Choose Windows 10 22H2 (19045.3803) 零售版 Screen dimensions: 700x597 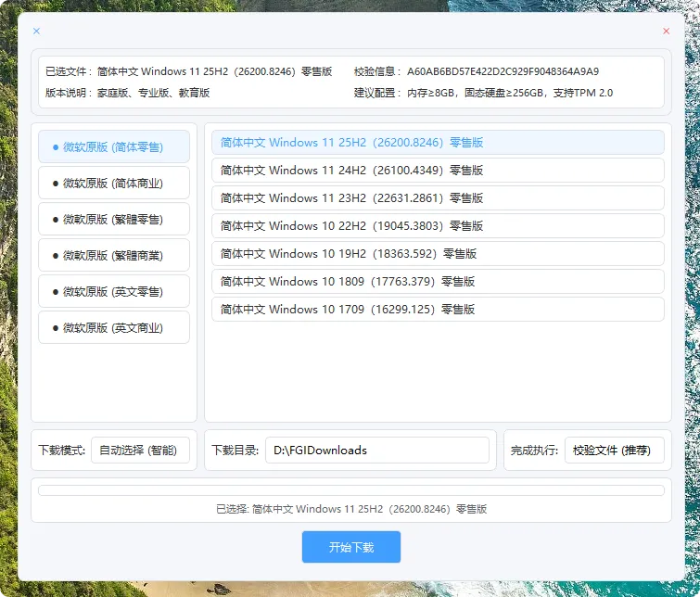(x=438, y=225)
